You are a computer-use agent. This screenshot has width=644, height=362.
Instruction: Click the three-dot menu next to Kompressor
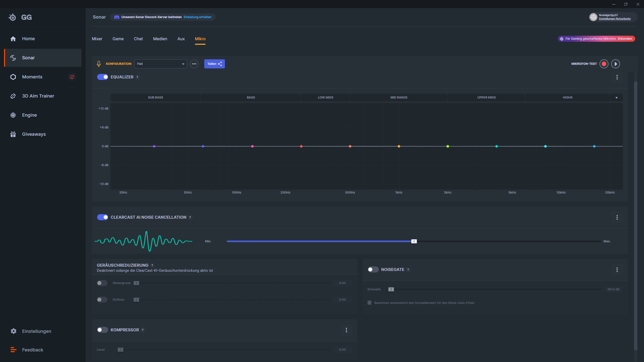346,330
